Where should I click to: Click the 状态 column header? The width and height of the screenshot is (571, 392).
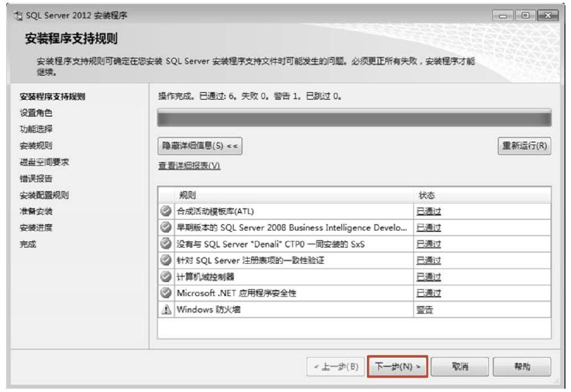[x=482, y=195]
